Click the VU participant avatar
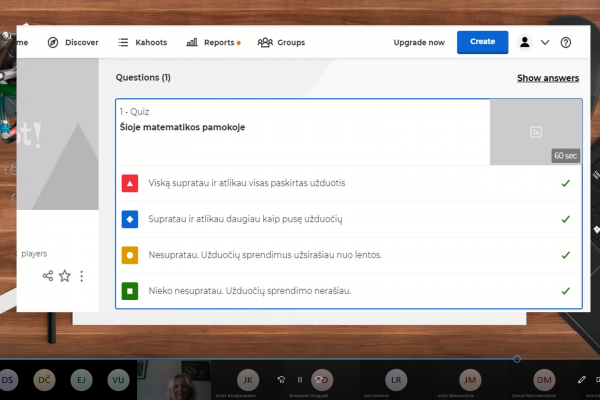This screenshot has width=600, height=400. 118,380
